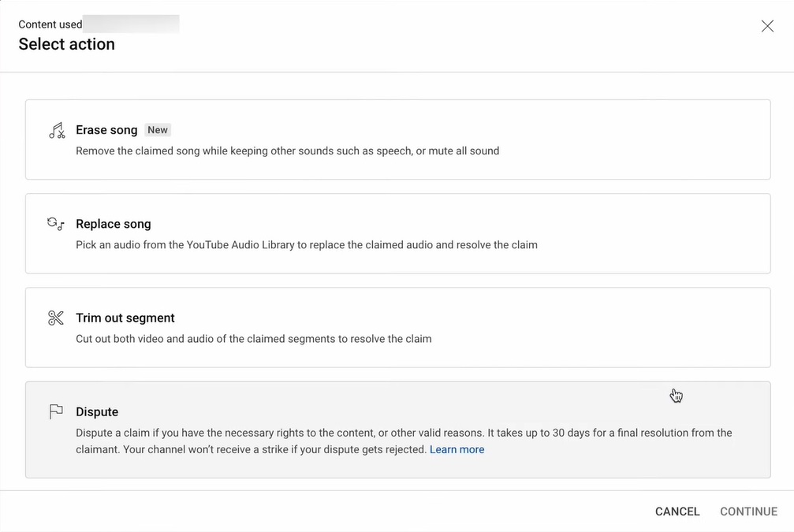Choose the Replace song option title

coord(113,224)
